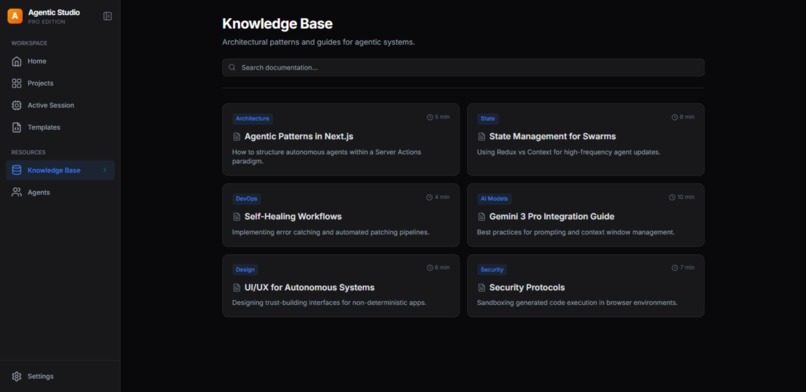The height and width of the screenshot is (392, 806).
Task: Click the clock icon on the AI Models card
Action: point(672,197)
